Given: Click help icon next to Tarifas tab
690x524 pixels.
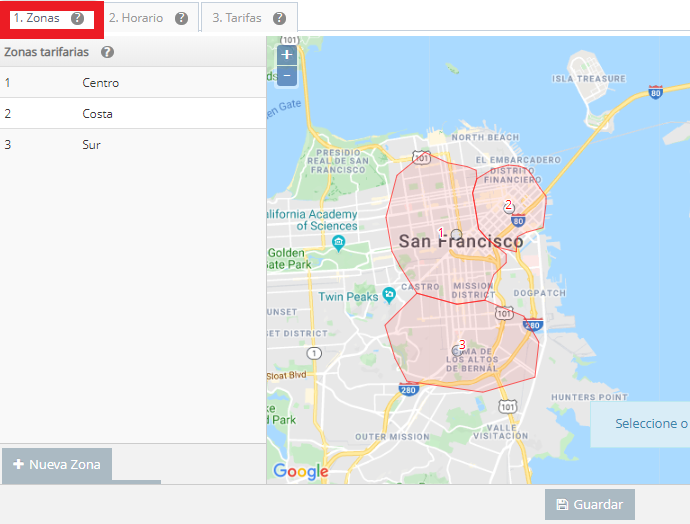Looking at the screenshot, I should pos(279,18).
